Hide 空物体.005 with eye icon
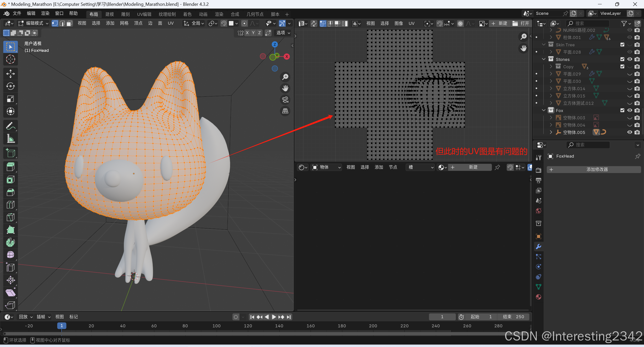 (630, 132)
